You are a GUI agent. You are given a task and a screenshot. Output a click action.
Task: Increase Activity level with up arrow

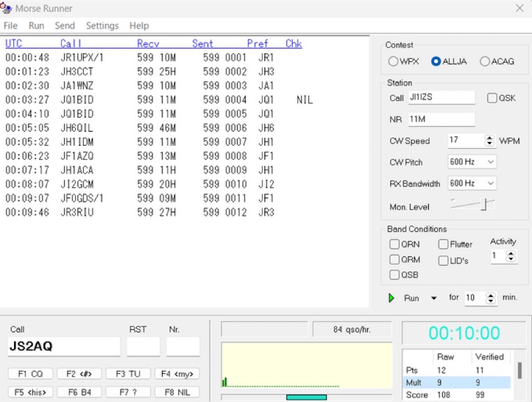511,253
